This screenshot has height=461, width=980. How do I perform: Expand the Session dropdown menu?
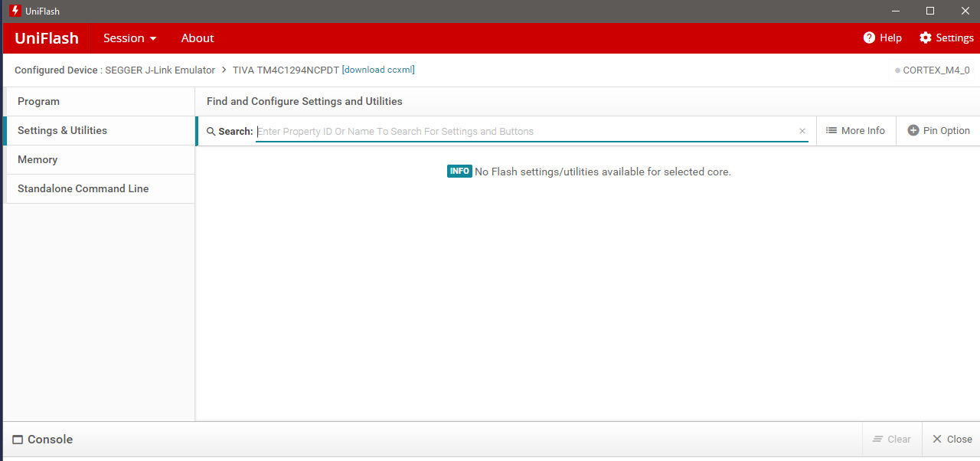130,38
